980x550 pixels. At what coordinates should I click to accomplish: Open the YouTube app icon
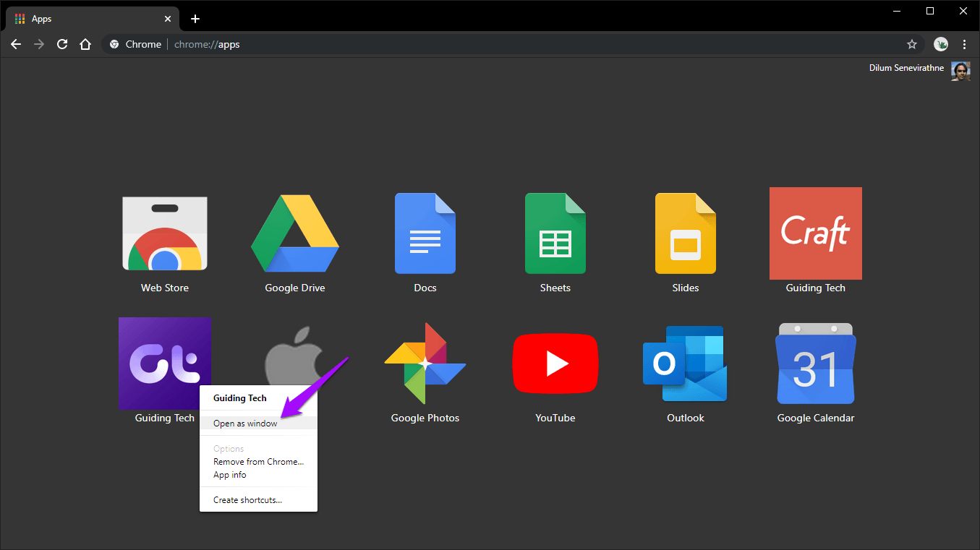[x=555, y=364]
